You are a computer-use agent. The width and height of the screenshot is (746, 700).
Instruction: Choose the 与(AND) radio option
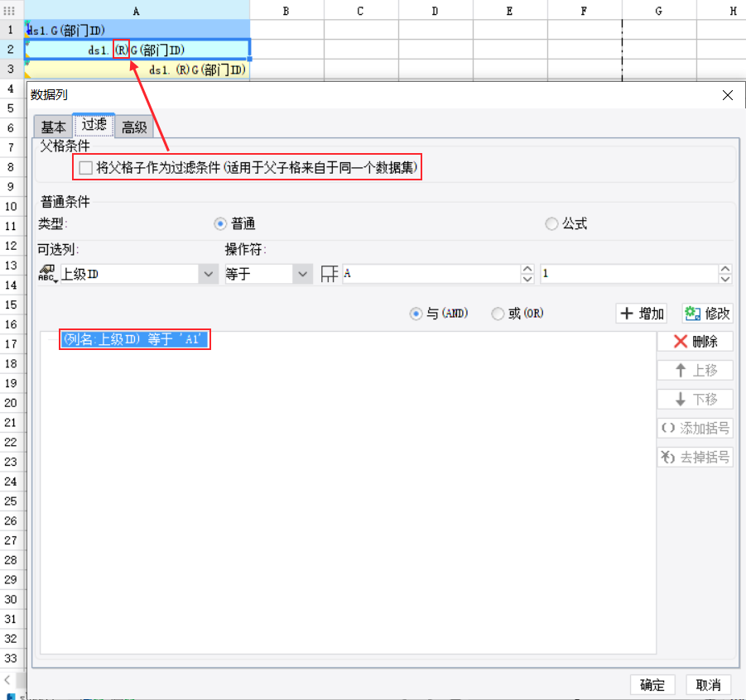coord(416,314)
